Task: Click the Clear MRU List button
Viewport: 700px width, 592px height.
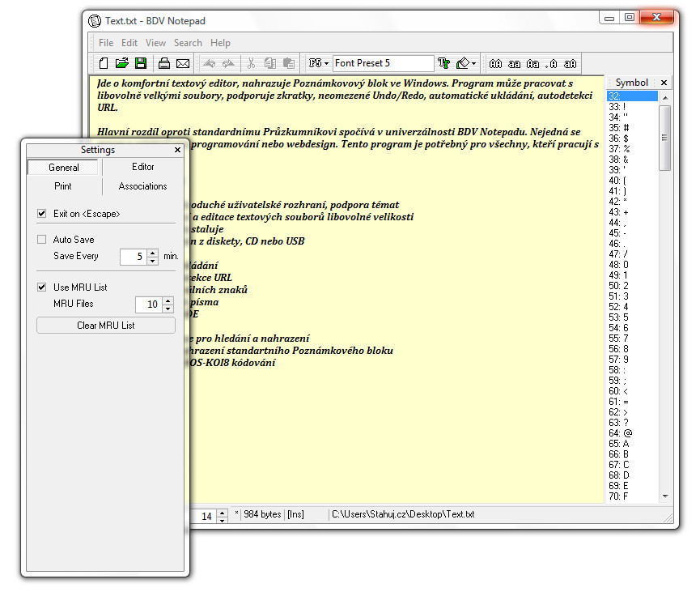Action: coord(106,326)
